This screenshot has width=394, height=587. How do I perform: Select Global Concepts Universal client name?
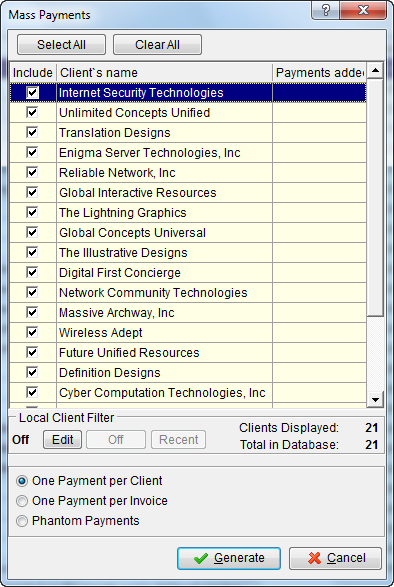133,232
